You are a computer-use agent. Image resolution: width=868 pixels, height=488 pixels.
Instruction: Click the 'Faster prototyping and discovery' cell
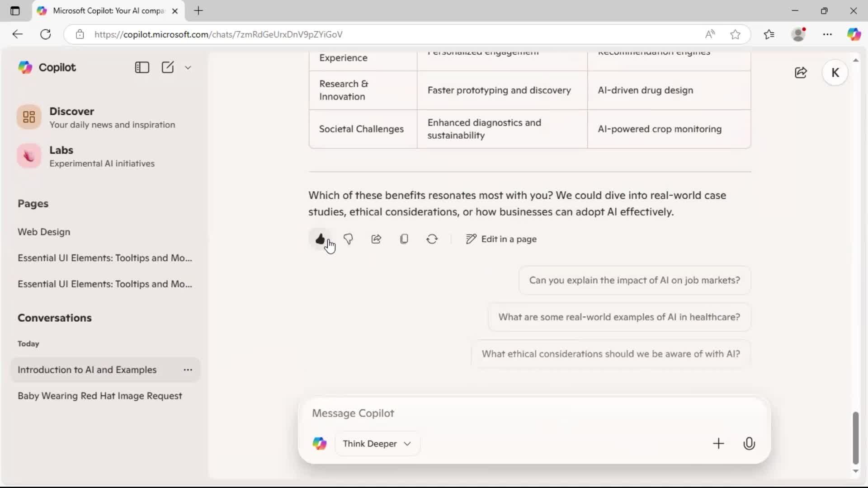click(502, 90)
